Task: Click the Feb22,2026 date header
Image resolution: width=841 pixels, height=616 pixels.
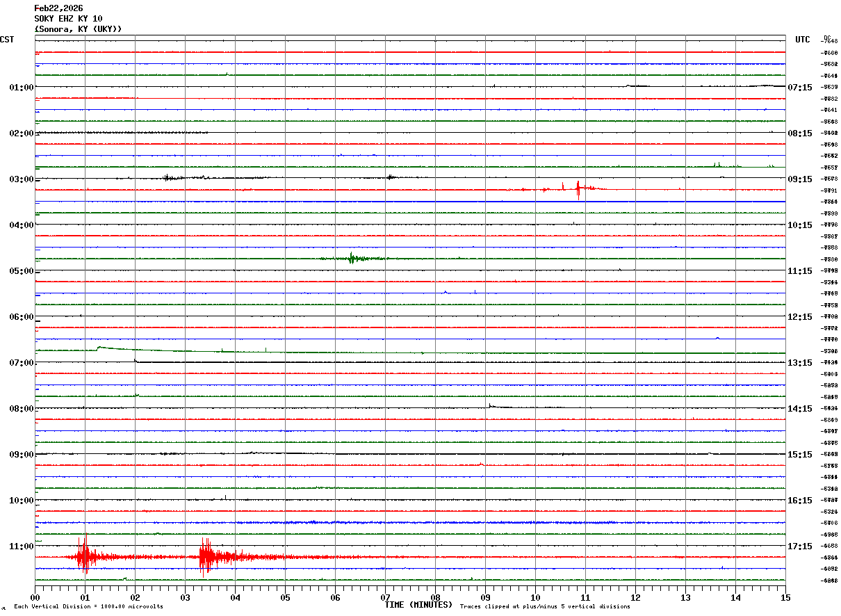Action: (x=58, y=8)
